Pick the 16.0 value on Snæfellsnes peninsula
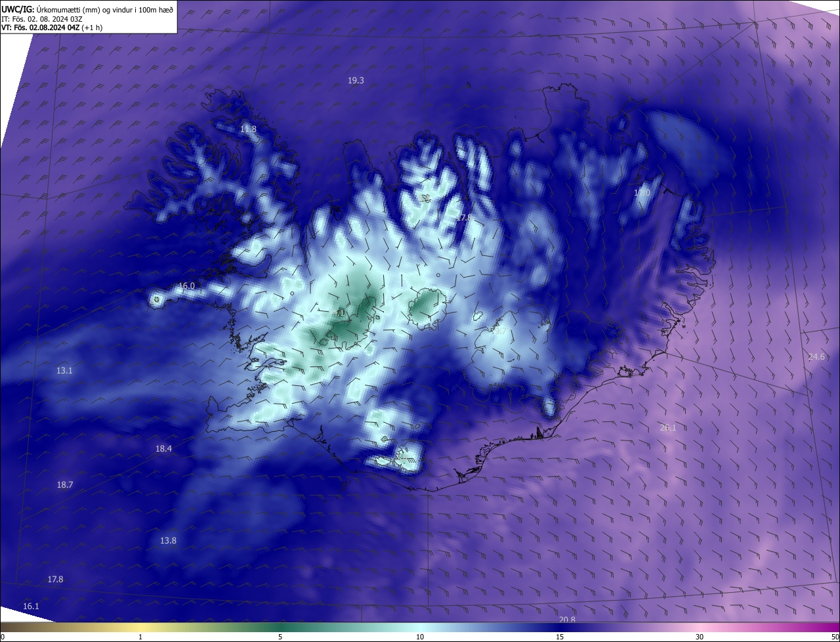The image size is (840, 642). 187,286
